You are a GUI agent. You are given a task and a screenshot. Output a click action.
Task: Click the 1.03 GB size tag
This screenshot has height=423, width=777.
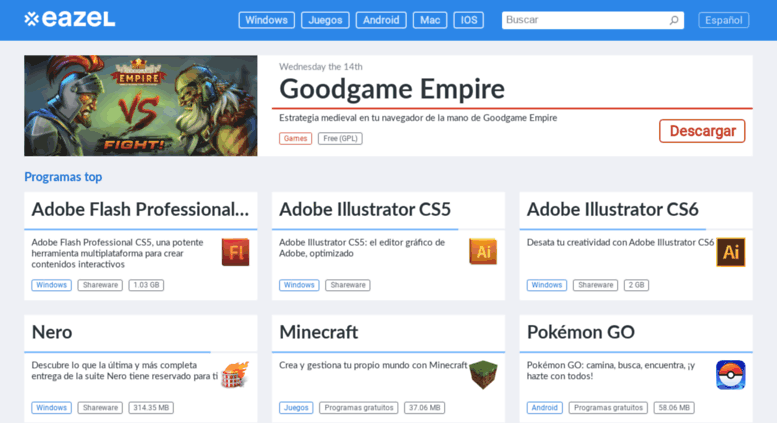(146, 285)
